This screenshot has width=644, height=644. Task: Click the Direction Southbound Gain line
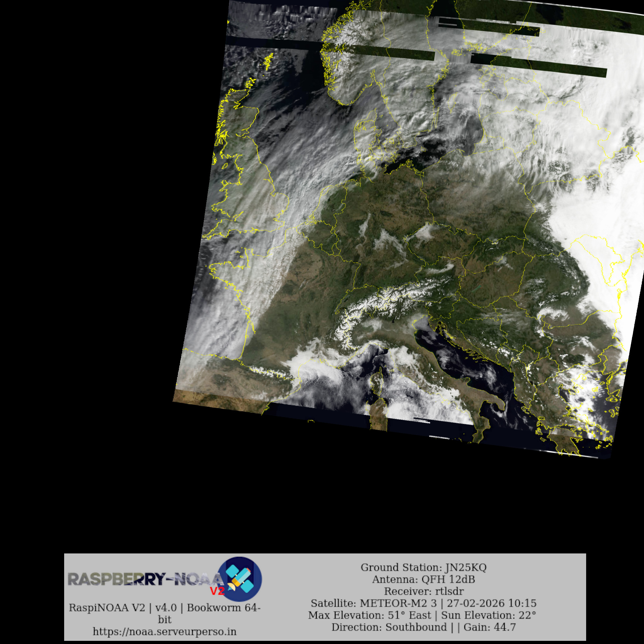click(423, 627)
